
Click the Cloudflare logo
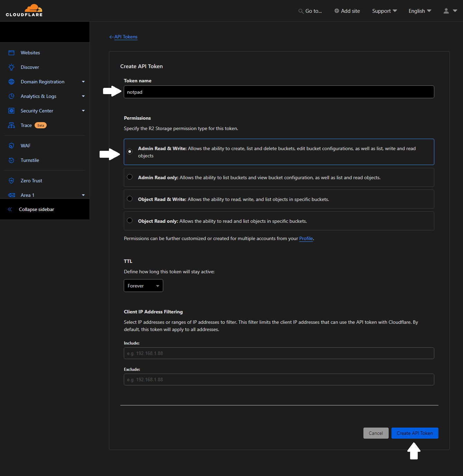pyautogui.click(x=24, y=10)
